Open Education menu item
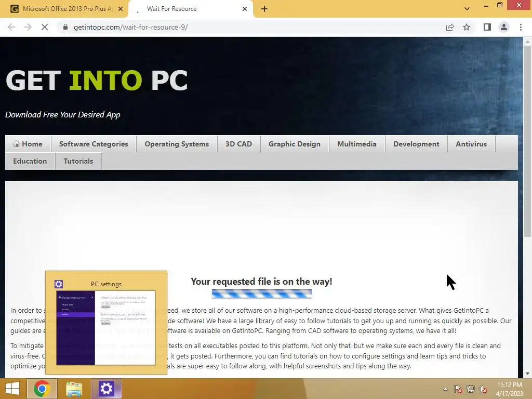The height and width of the screenshot is (399, 532). tap(30, 161)
